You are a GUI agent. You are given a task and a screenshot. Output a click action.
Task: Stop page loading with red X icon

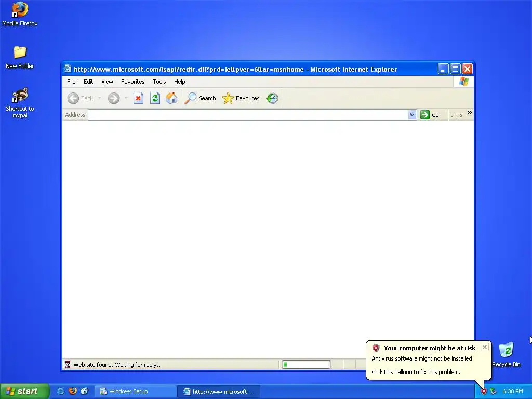(138, 98)
